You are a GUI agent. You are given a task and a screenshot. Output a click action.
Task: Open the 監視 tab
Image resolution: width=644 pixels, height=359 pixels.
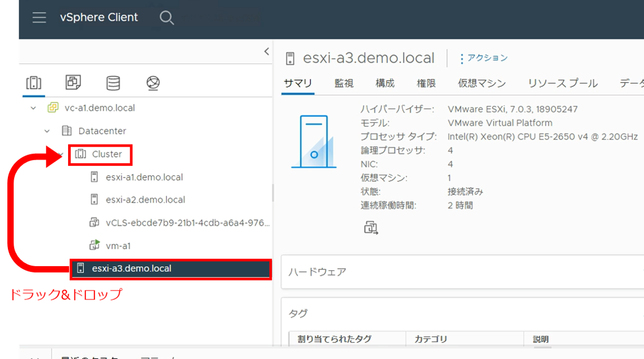coord(344,83)
